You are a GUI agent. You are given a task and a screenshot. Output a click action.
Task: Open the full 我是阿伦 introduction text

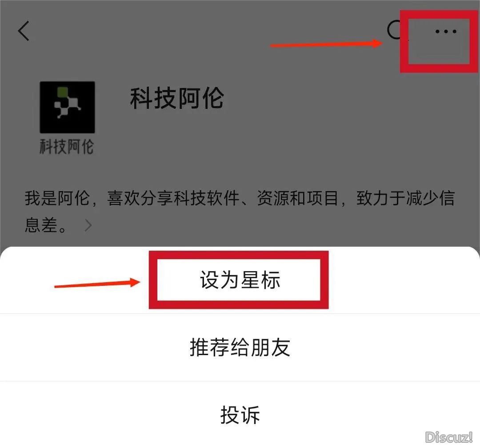pyautogui.click(x=240, y=211)
